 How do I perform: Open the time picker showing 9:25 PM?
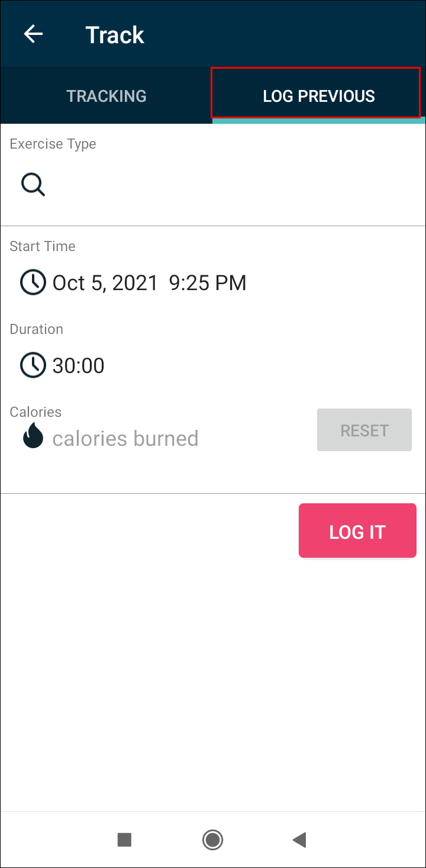pyautogui.click(x=208, y=283)
